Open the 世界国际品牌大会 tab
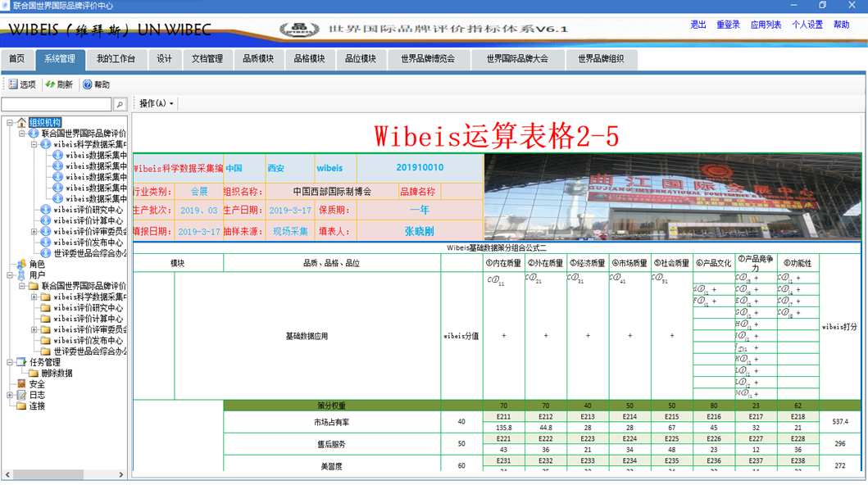868x485 pixels. pyautogui.click(x=517, y=59)
